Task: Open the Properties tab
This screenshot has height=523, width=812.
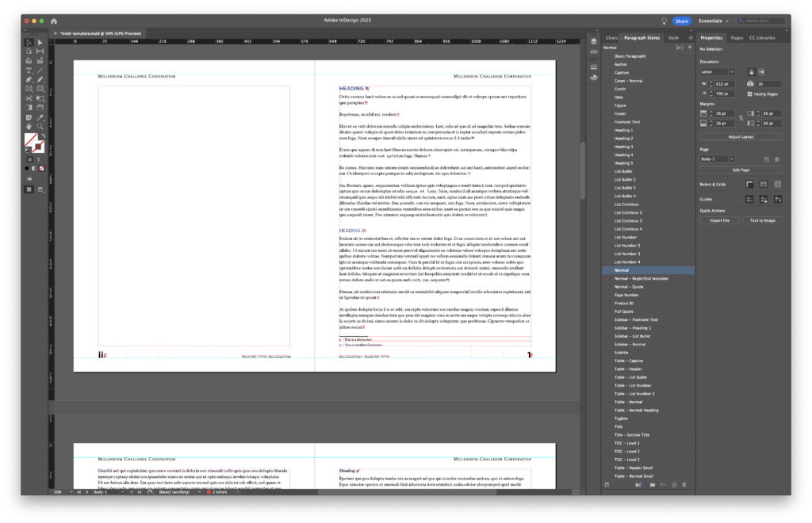Action: click(711, 38)
